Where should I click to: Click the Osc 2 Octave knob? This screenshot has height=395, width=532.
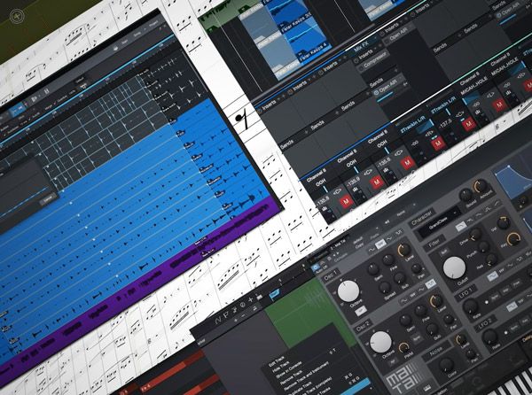click(x=381, y=342)
